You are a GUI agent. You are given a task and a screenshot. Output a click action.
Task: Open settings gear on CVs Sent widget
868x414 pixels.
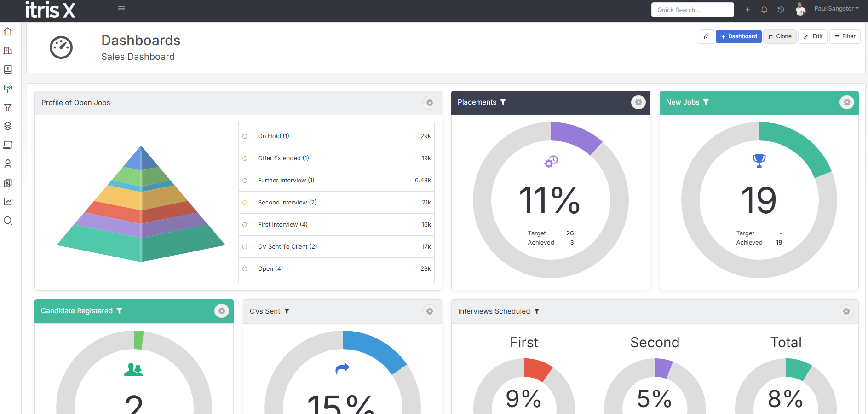tap(430, 311)
